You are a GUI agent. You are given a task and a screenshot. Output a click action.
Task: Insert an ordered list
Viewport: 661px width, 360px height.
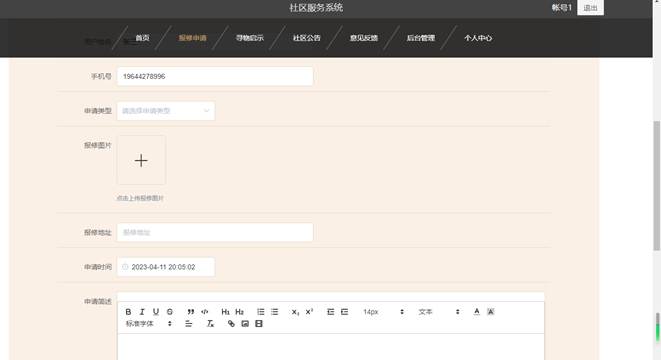[x=261, y=312]
